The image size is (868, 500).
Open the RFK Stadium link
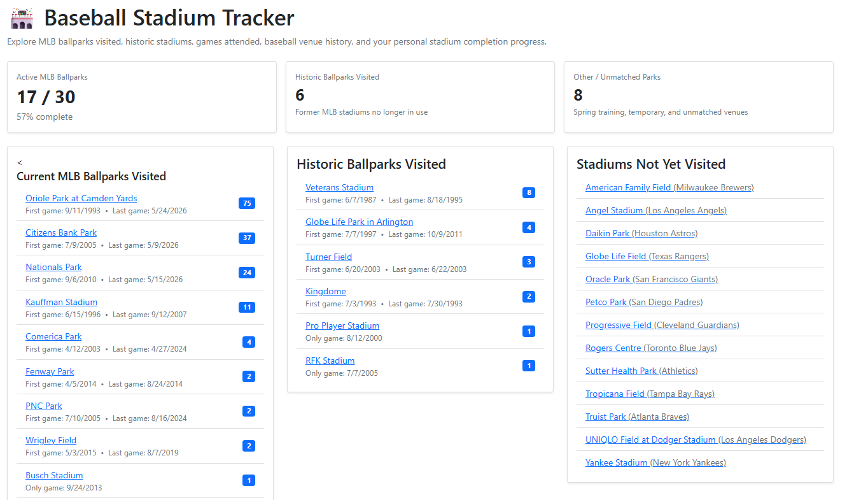click(330, 361)
